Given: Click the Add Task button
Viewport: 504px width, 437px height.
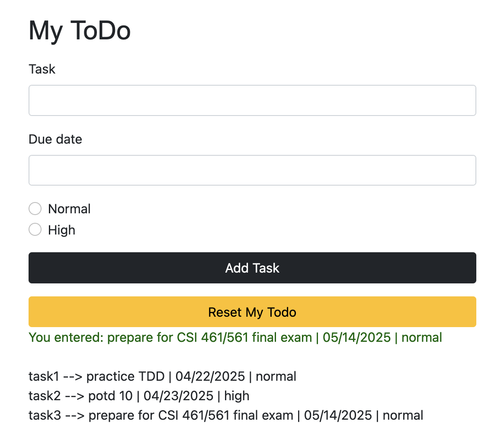Looking at the screenshot, I should (x=252, y=268).
